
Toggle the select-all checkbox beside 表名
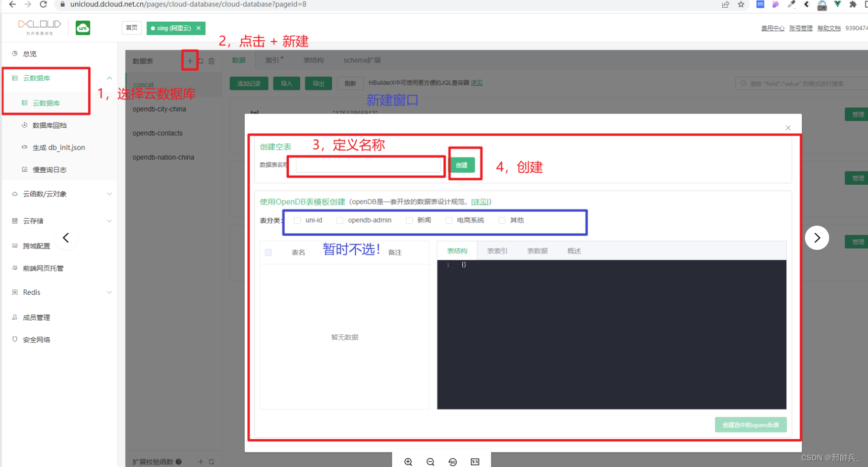tap(268, 252)
